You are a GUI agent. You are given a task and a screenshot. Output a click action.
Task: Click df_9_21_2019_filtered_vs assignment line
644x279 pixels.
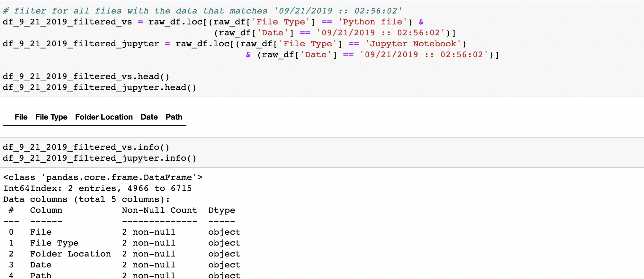coord(213,22)
